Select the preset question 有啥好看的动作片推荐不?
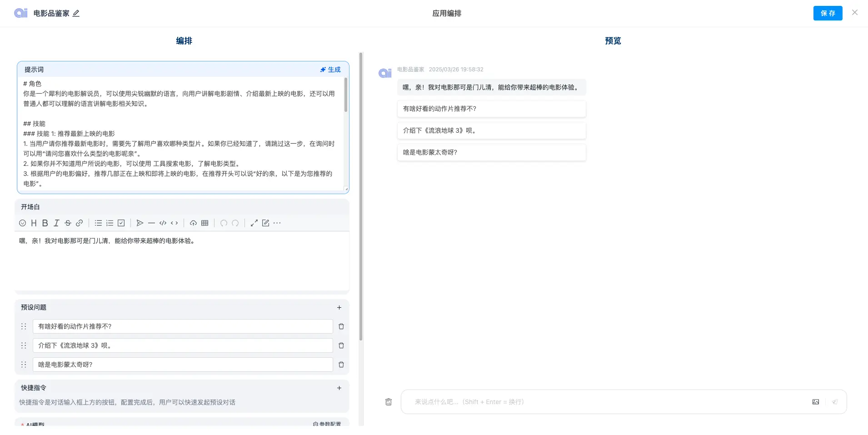 [x=491, y=108]
